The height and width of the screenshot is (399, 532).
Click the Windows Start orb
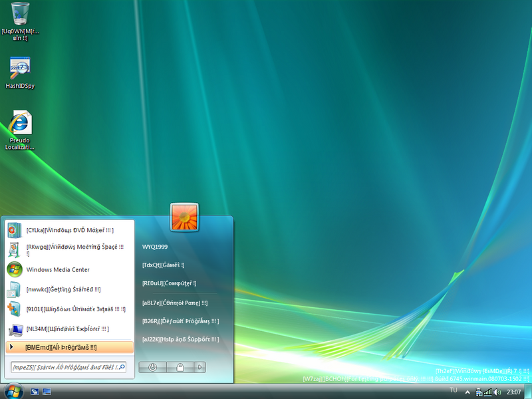pos(13,391)
